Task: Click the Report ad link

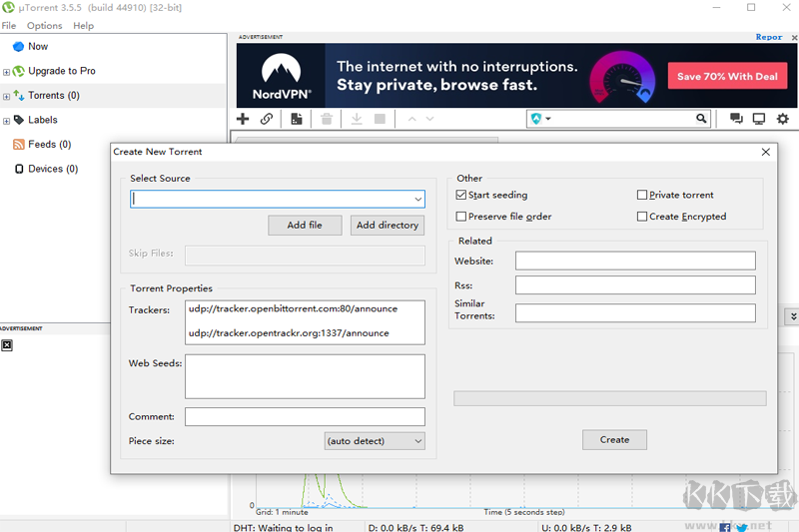Action: pos(768,37)
